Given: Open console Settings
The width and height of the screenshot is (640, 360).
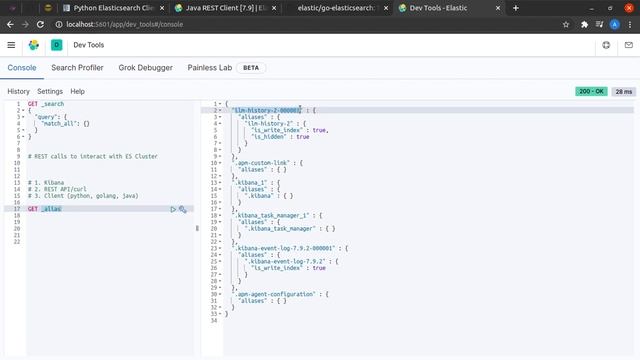Looking at the screenshot, I should point(50,91).
